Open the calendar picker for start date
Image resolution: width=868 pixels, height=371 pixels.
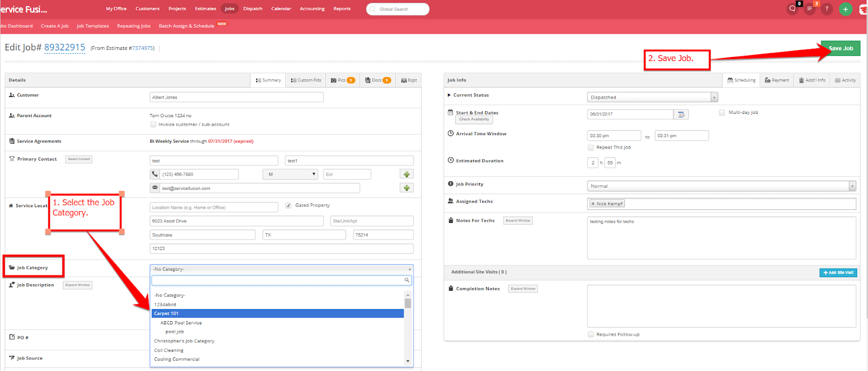coord(681,114)
